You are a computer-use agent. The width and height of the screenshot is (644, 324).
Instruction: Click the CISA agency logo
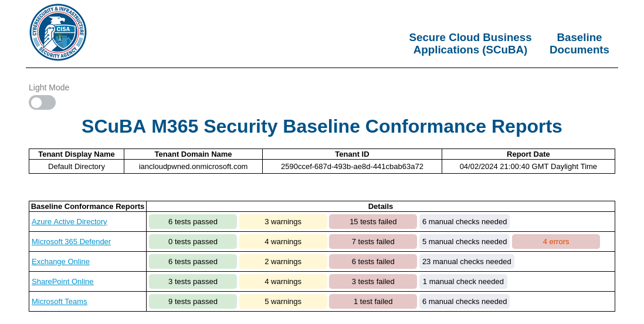pyautogui.click(x=58, y=32)
